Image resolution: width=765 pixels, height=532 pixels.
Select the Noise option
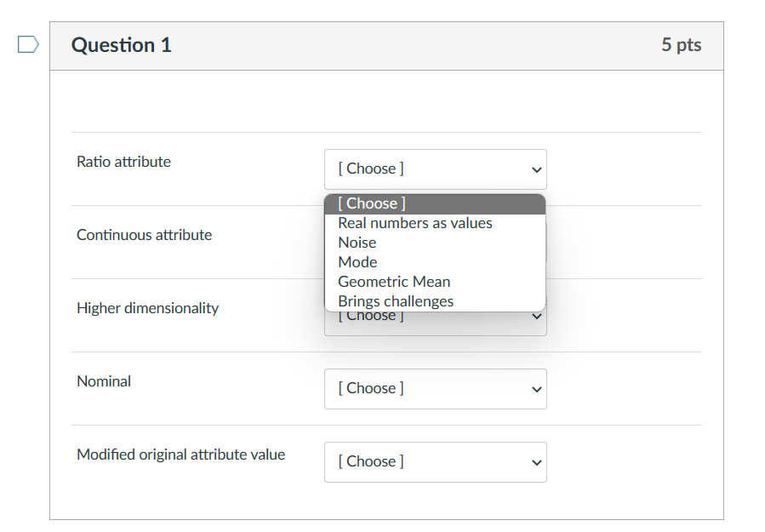[357, 242]
